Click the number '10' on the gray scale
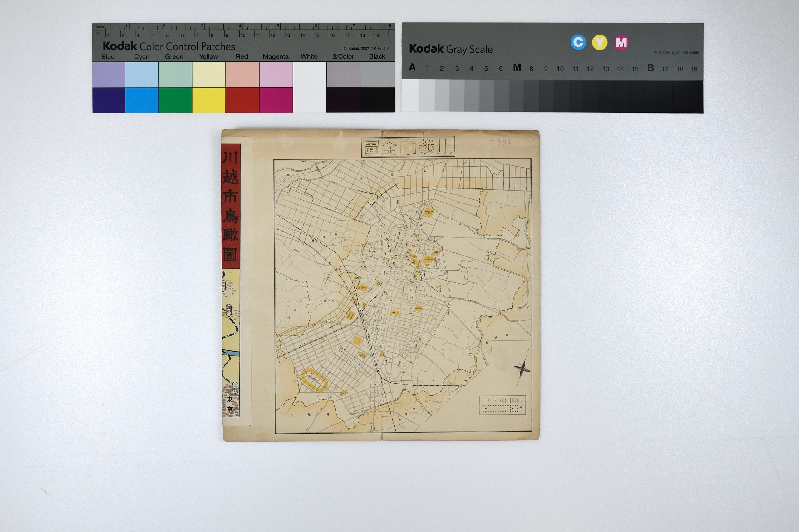 pos(560,69)
